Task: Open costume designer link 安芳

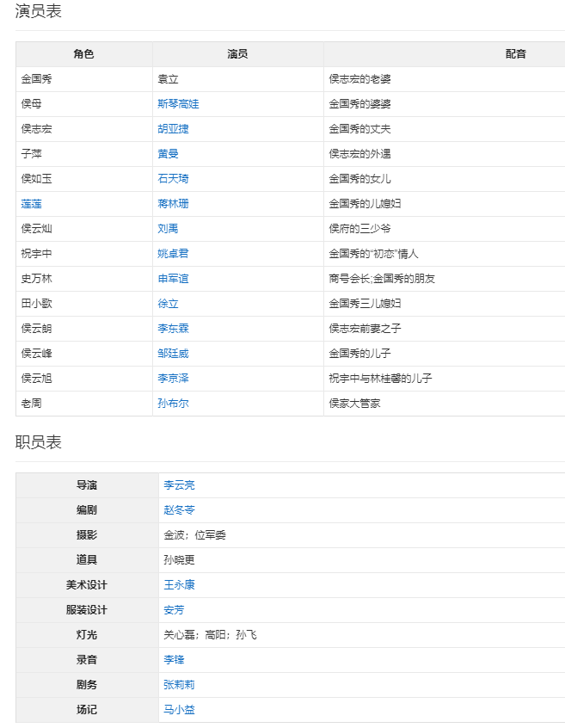Action: (174, 610)
